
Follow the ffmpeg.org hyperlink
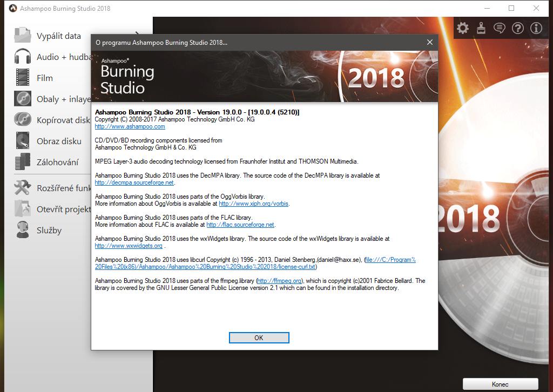coord(280,281)
